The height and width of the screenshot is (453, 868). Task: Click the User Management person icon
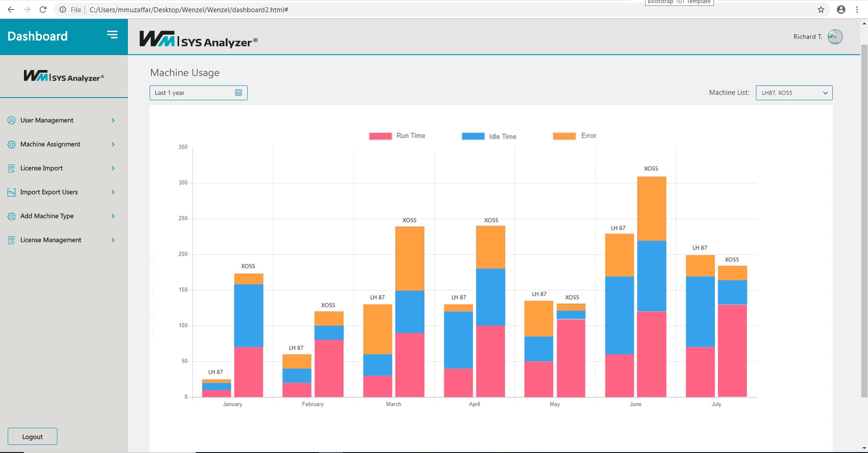point(12,120)
